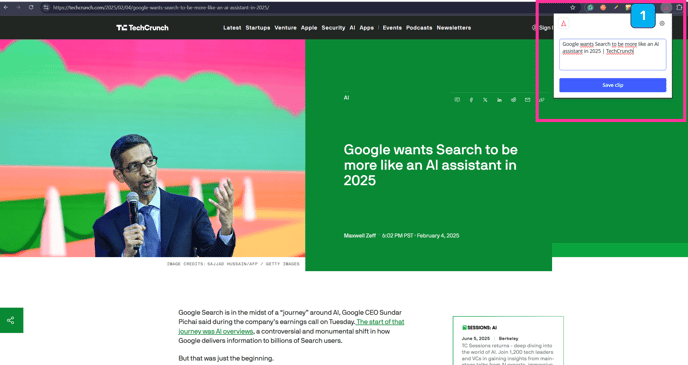The image size is (688, 365).
Task: Share the article via email icon
Action: (x=527, y=100)
